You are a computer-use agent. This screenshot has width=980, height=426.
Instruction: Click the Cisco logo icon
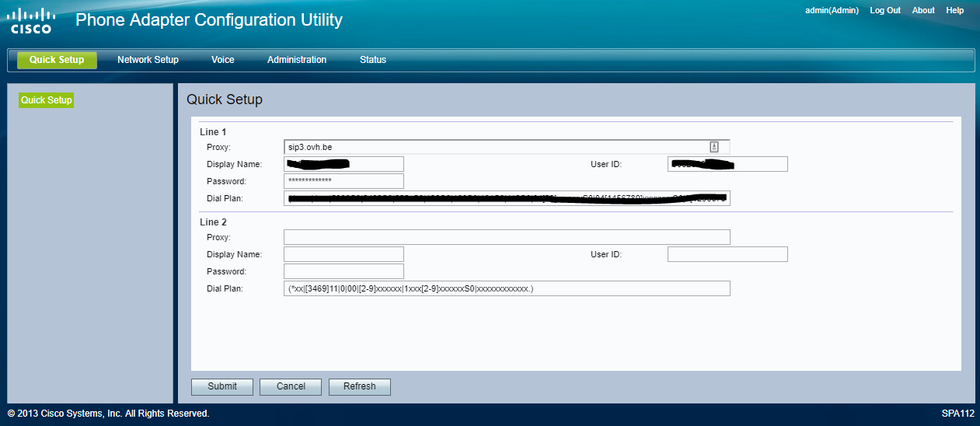tap(31, 21)
